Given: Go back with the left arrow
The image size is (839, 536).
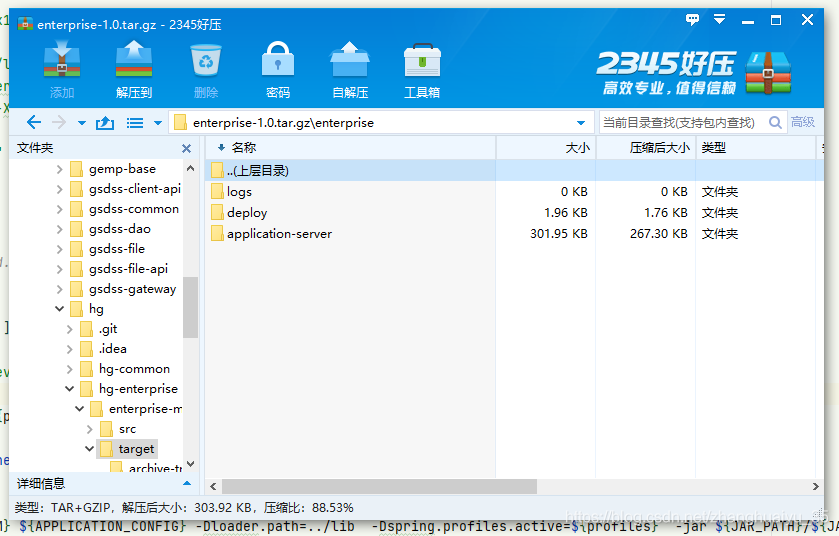Looking at the screenshot, I should click(x=33, y=122).
